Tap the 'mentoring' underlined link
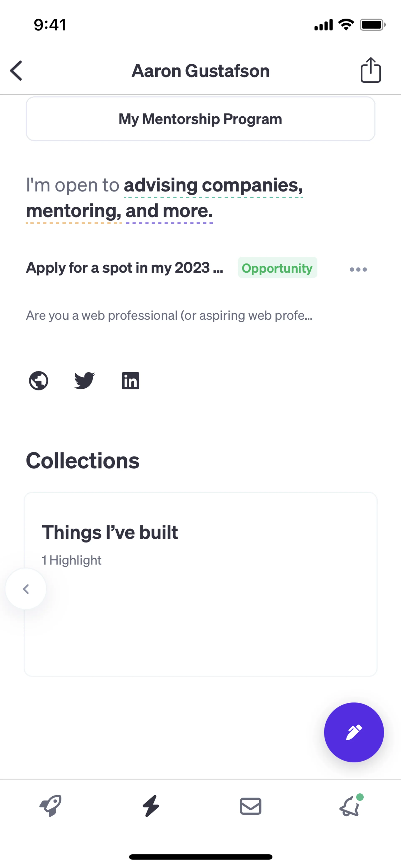This screenshot has width=401, height=868. (x=74, y=211)
